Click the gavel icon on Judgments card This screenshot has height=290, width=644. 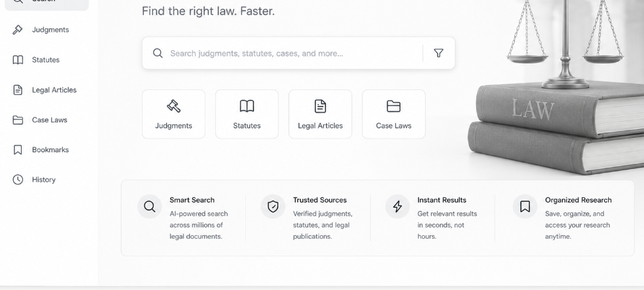pos(174,106)
